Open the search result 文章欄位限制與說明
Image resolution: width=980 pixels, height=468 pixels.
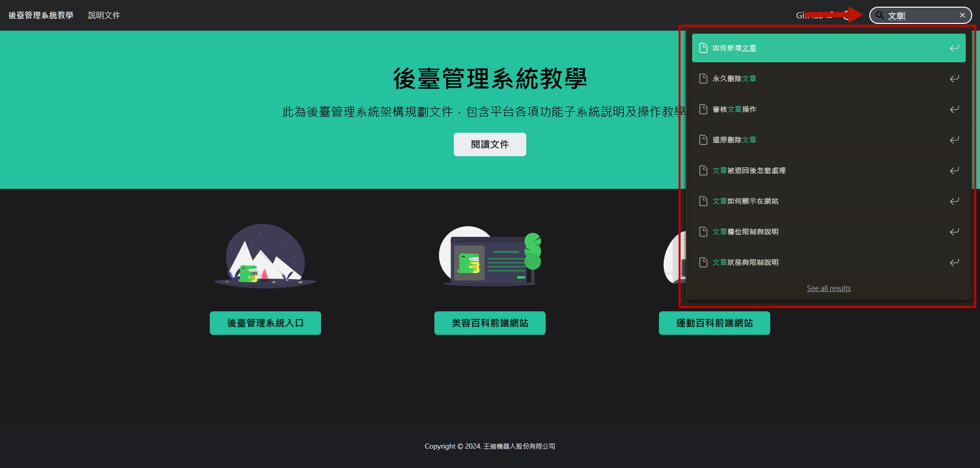tap(828, 232)
